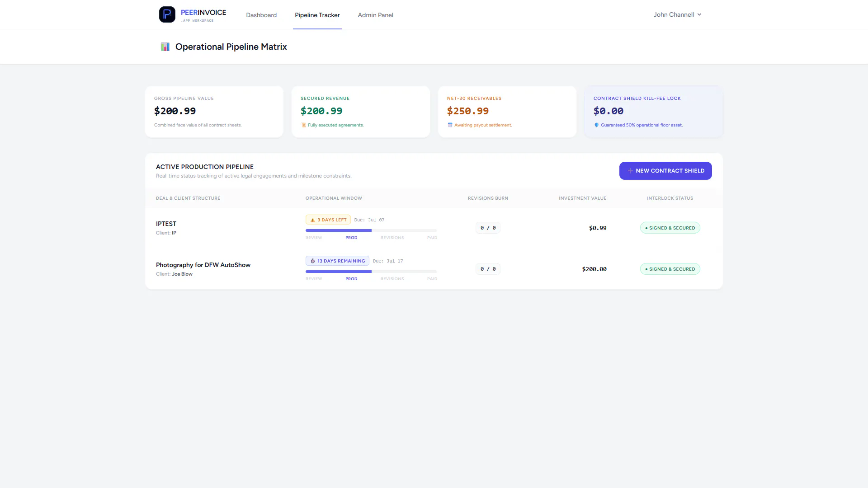Click the calendar icon beside Awaiting payout settlement

pos(450,125)
